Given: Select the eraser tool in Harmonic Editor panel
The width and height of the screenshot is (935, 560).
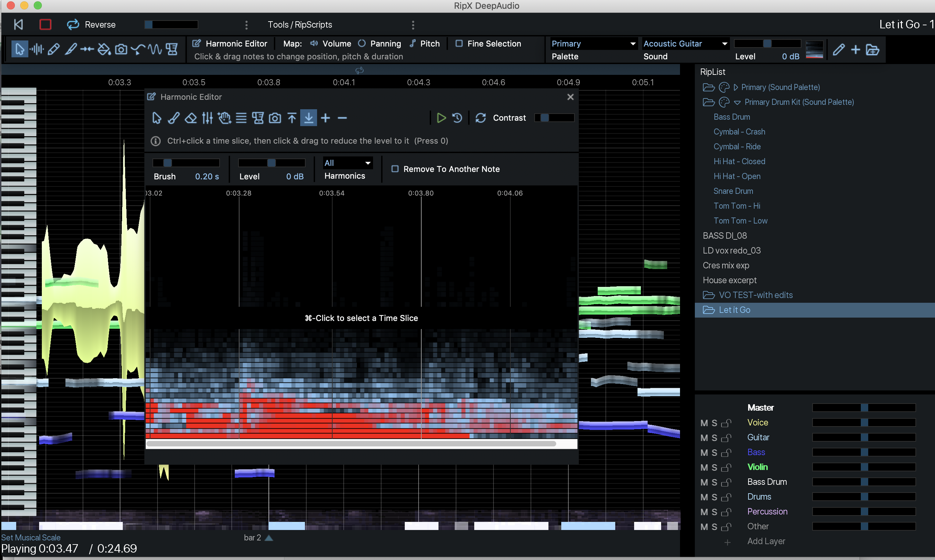Looking at the screenshot, I should [x=190, y=118].
